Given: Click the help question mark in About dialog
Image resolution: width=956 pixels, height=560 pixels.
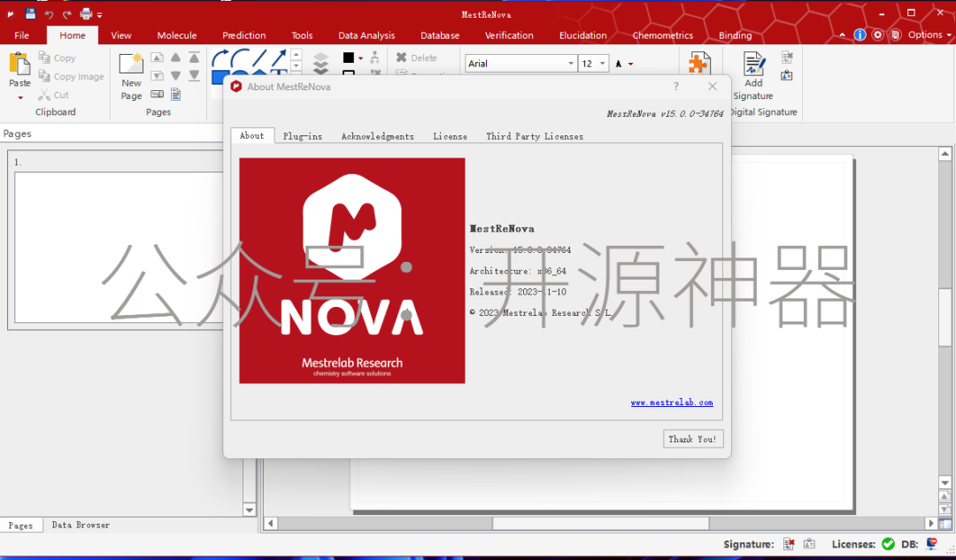Looking at the screenshot, I should tap(676, 87).
